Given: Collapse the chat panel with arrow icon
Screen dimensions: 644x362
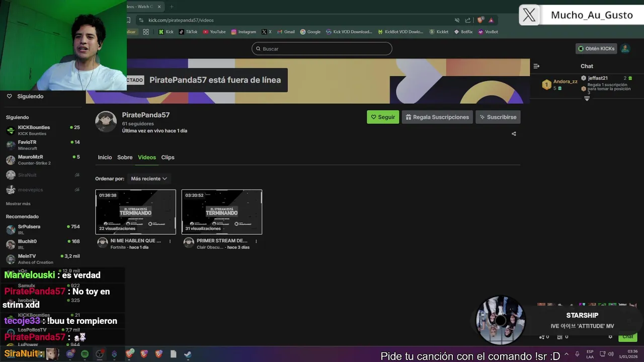Looking at the screenshot, I should pyautogui.click(x=536, y=66).
